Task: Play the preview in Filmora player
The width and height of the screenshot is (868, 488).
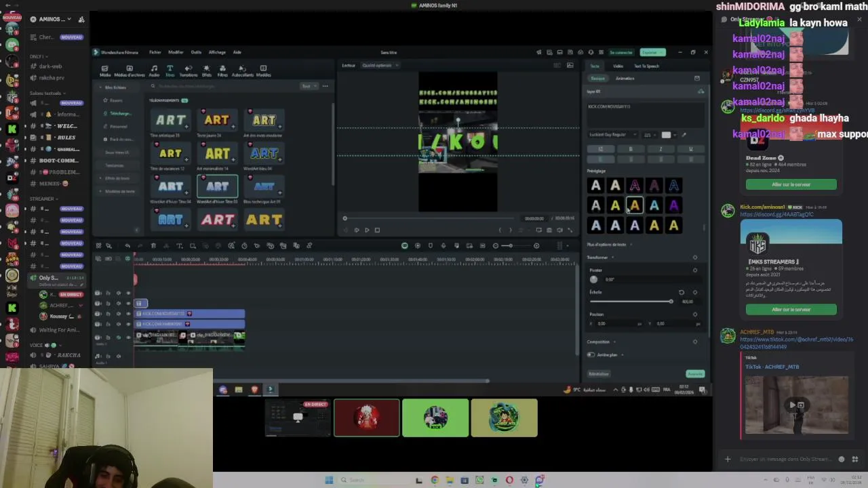Action: (x=367, y=230)
